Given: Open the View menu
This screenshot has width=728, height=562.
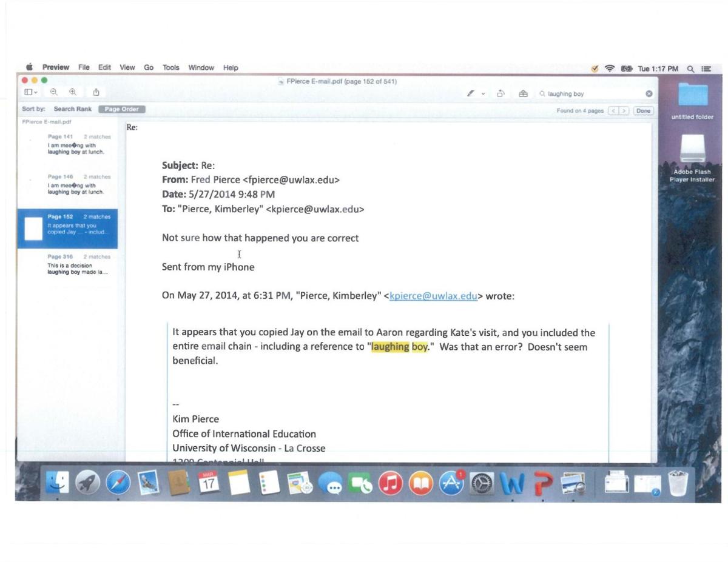Looking at the screenshot, I should coord(127,68).
